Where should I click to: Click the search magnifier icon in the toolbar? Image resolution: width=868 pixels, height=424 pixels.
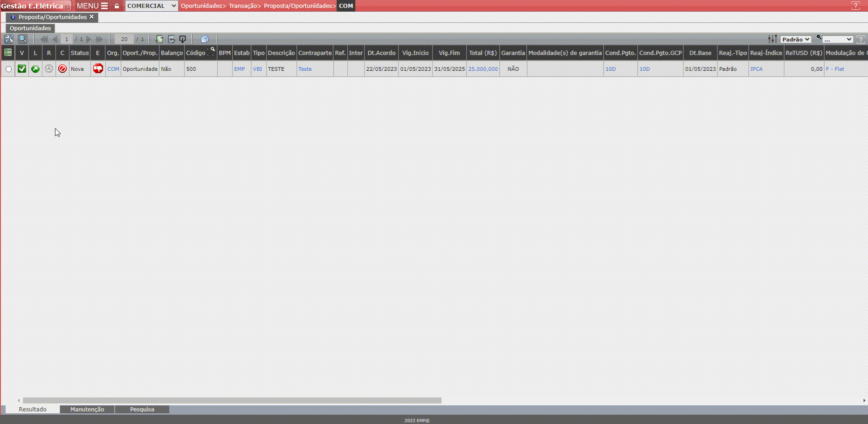point(22,39)
